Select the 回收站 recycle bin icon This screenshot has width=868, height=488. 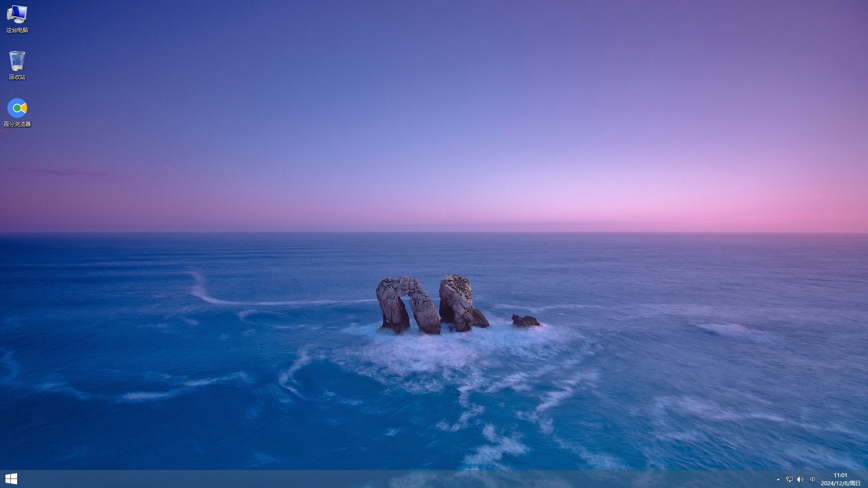click(x=17, y=61)
